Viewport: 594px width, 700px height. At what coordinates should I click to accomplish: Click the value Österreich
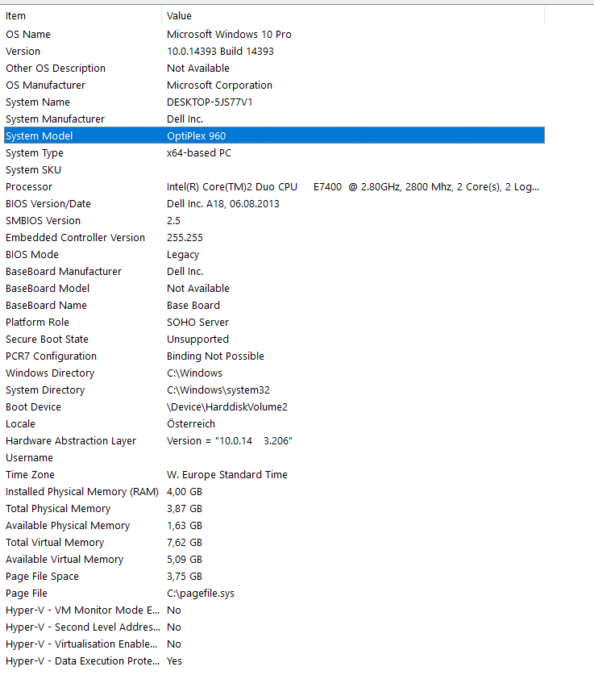click(191, 424)
